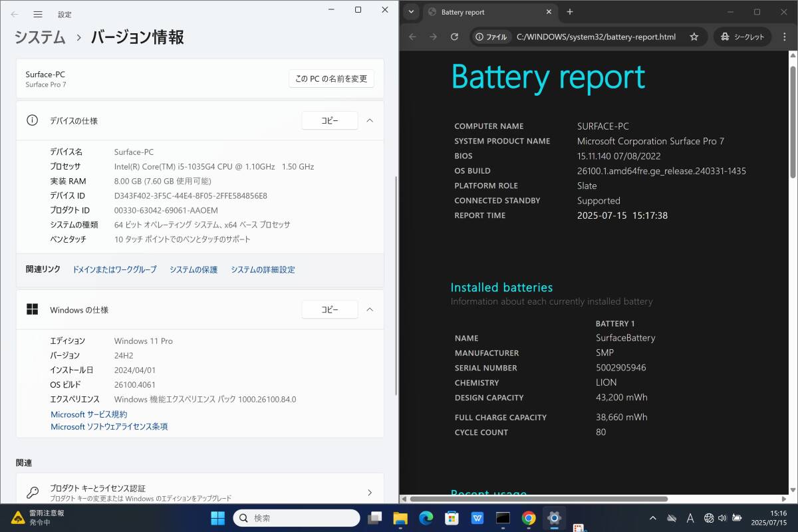Image resolution: width=798 pixels, height=532 pixels.
Task: Open Microsoft サービス規約 link
Action: 89,414
